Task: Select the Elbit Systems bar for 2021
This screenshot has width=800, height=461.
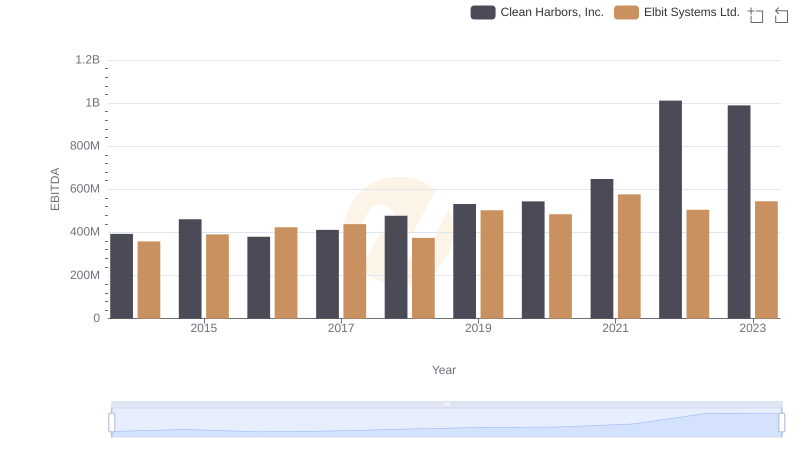Action: pos(629,257)
